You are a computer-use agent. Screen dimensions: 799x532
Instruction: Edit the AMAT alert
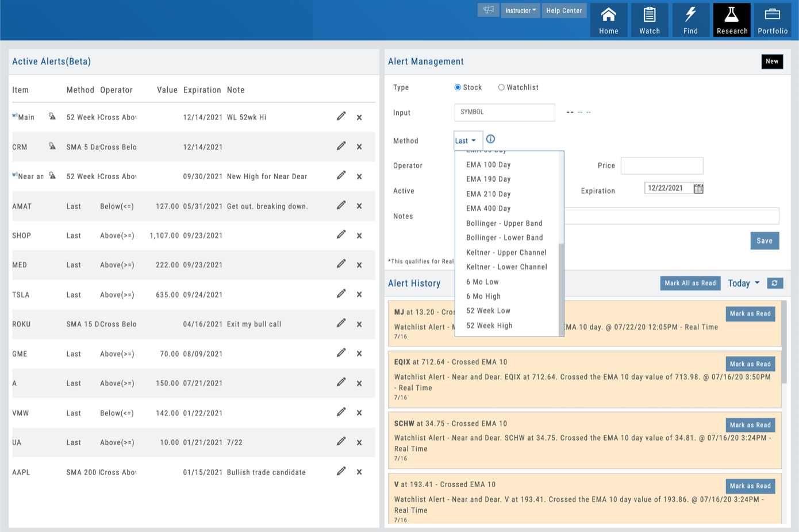point(341,205)
